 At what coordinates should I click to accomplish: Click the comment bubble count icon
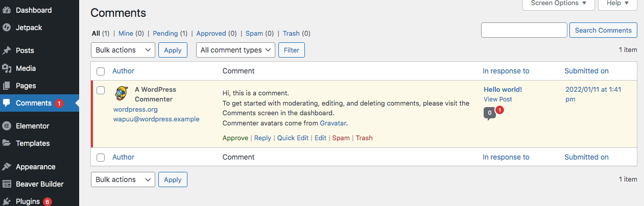point(490,113)
